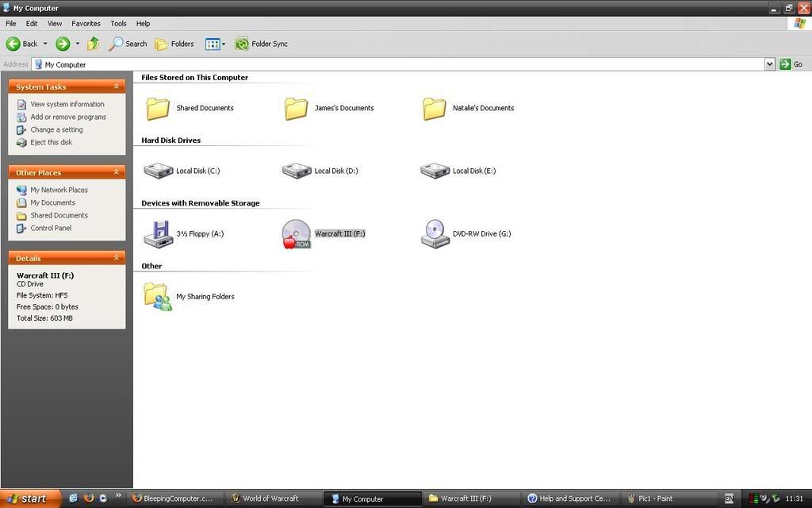Switch to World of Warcraft taskbar button

coord(274,498)
